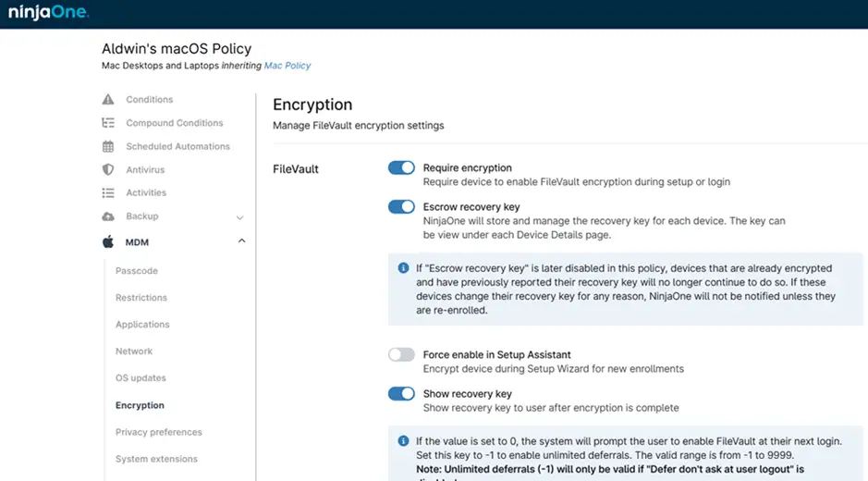Go to Scheduled Automations
Viewport: 868px width, 481px height.
(177, 146)
